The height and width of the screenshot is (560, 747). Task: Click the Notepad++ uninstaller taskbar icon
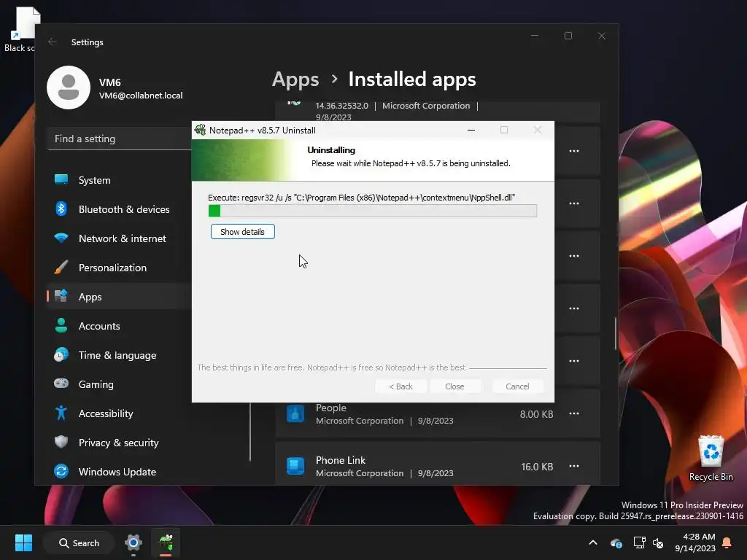tap(166, 542)
